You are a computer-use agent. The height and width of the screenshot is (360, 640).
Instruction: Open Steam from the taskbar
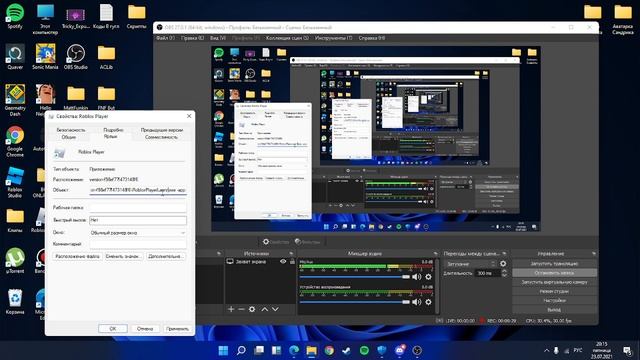coord(346,350)
